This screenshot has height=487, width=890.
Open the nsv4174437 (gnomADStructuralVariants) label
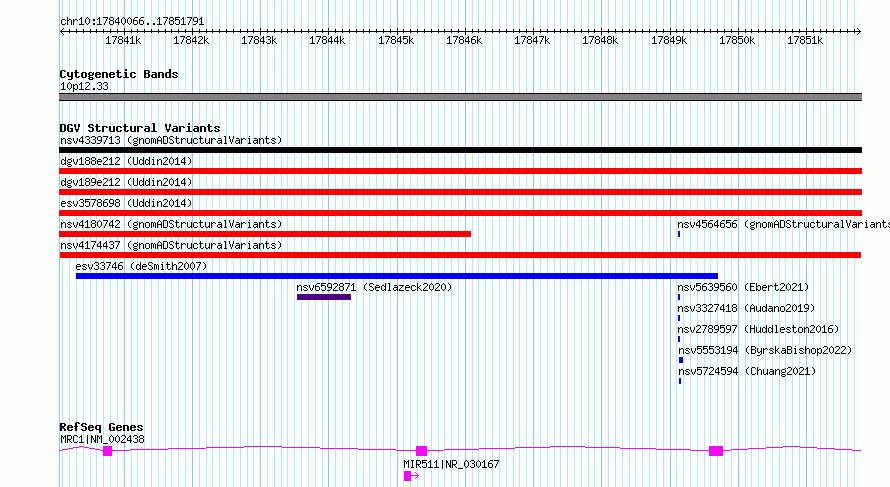[171, 245]
